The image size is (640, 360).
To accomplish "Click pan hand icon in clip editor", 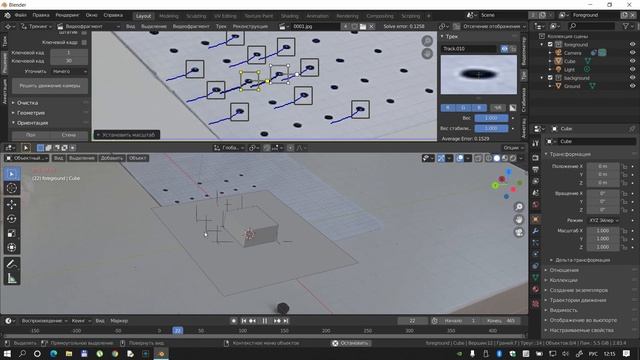I will 427,53.
